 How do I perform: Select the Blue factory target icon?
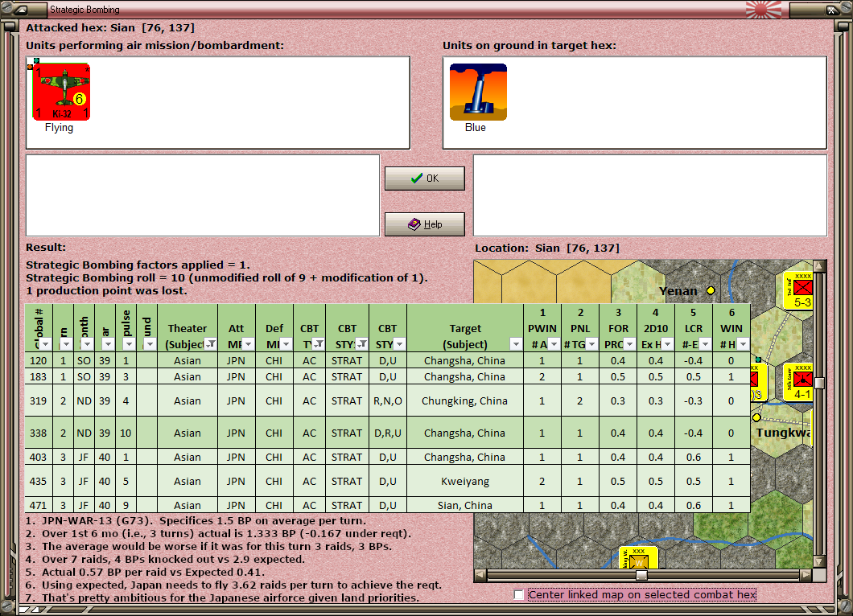478,92
